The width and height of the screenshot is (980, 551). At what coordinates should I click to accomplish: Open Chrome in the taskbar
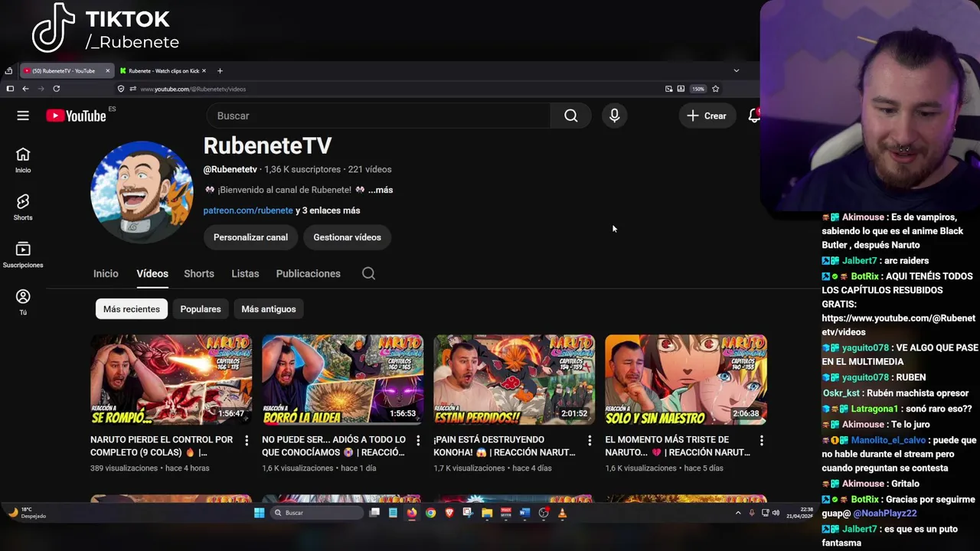coord(430,513)
